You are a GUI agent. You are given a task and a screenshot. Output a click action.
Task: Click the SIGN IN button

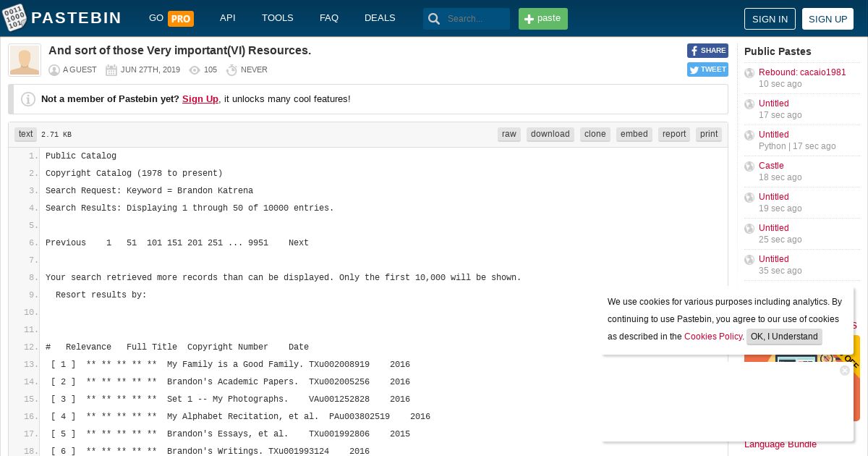770,19
